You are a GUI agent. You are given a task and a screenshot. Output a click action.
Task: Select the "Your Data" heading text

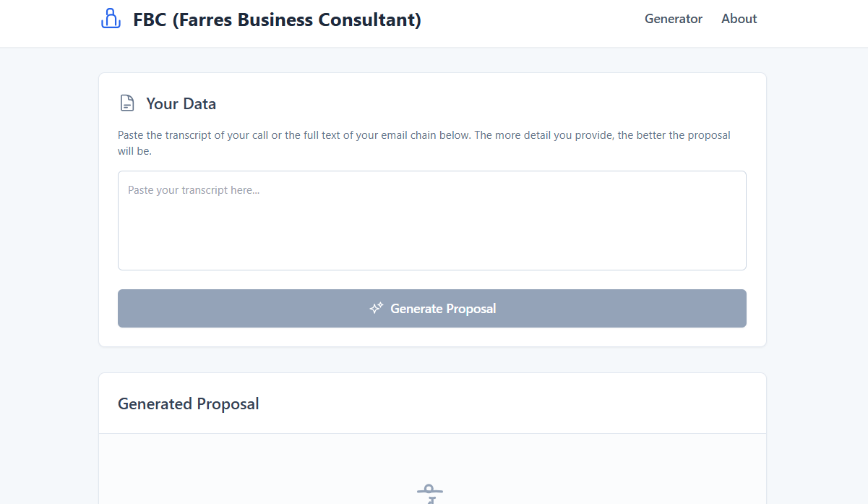181,103
